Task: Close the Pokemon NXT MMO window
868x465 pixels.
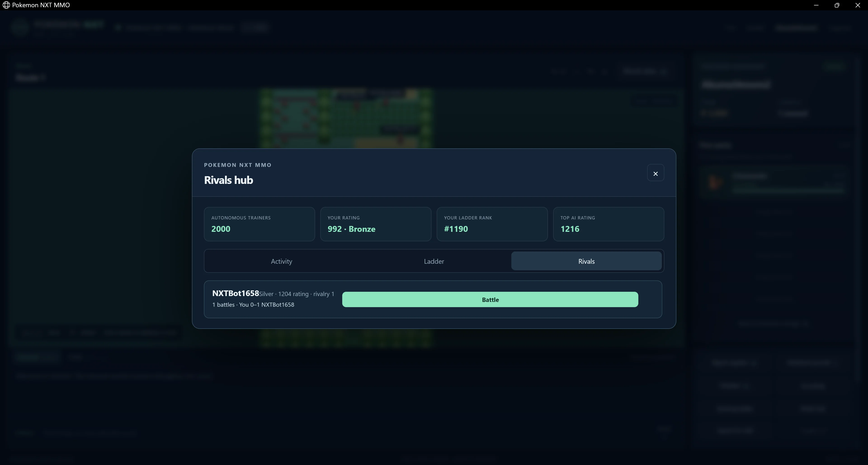Action: pyautogui.click(x=858, y=5)
